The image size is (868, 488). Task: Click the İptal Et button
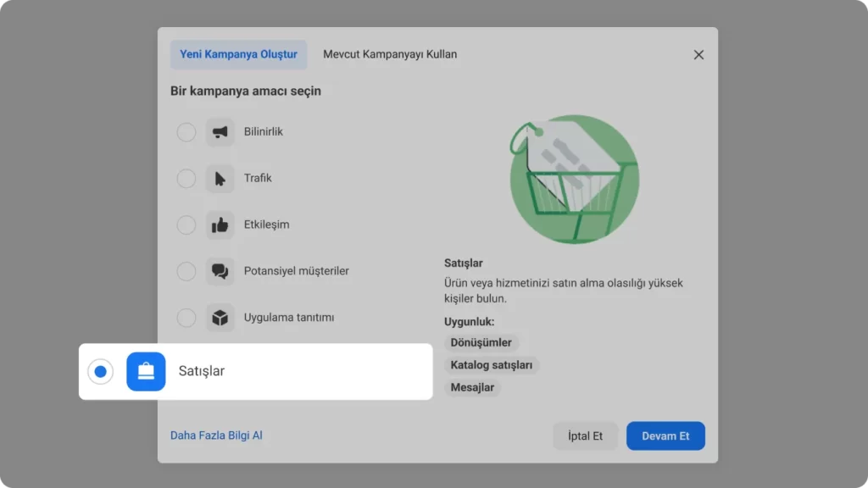585,436
